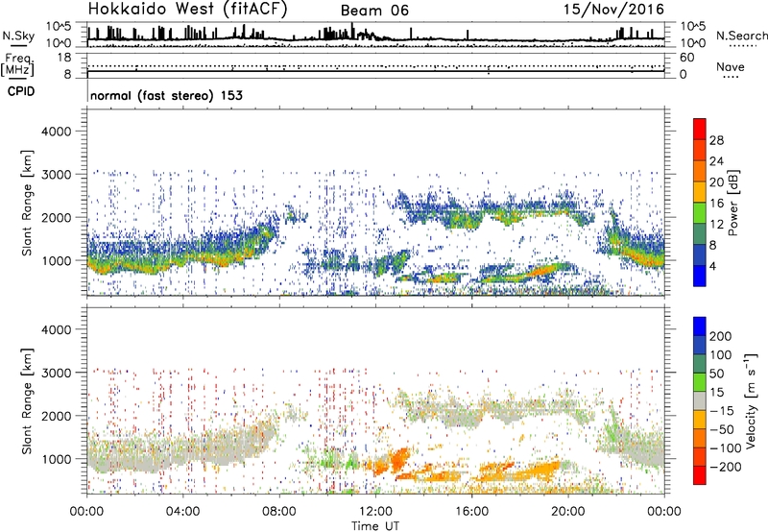Image resolution: width=768 pixels, height=532 pixels.
Task: Click the '100' velocity colorbar value
Action: pos(721,355)
